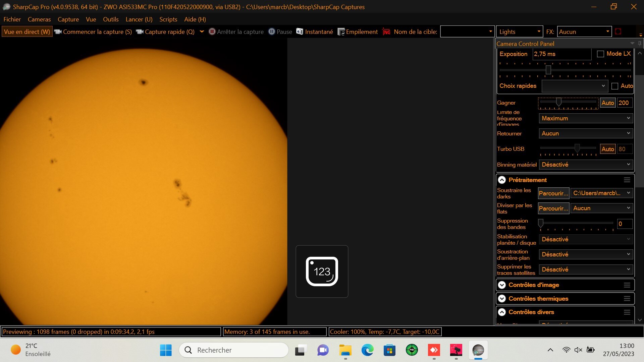The width and height of the screenshot is (644, 362).
Task: Open File Explorer from taskbar
Action: (345, 350)
